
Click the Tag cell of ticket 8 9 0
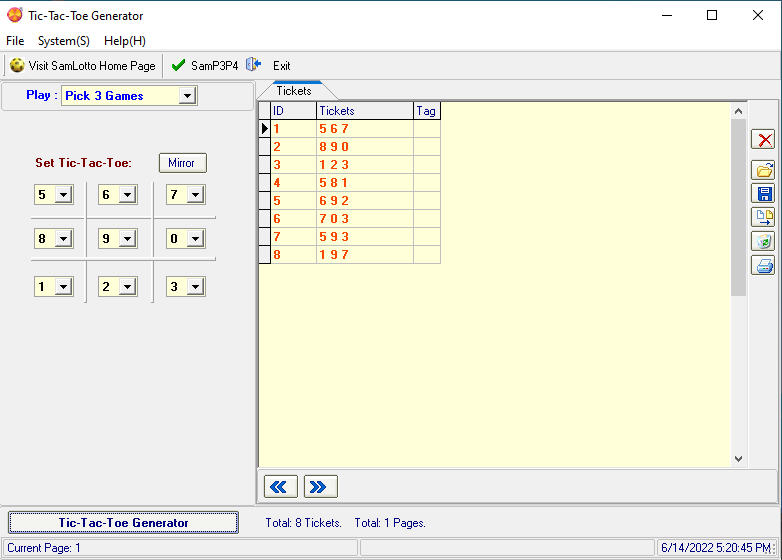[426, 147]
